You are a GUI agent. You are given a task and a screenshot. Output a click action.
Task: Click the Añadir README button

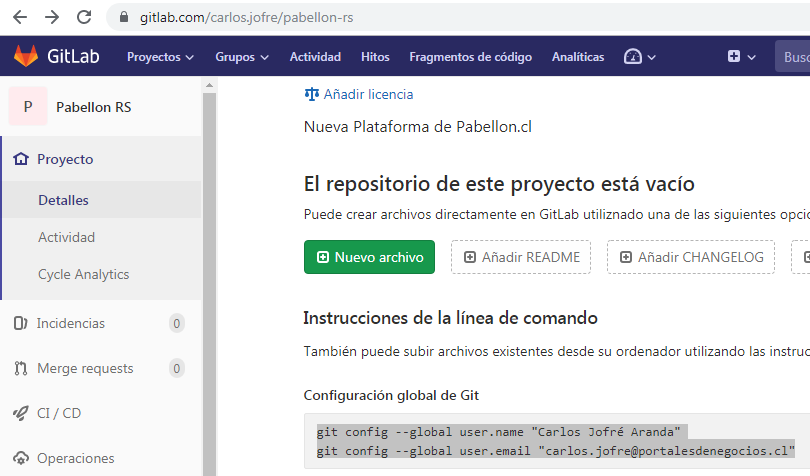[x=521, y=257]
